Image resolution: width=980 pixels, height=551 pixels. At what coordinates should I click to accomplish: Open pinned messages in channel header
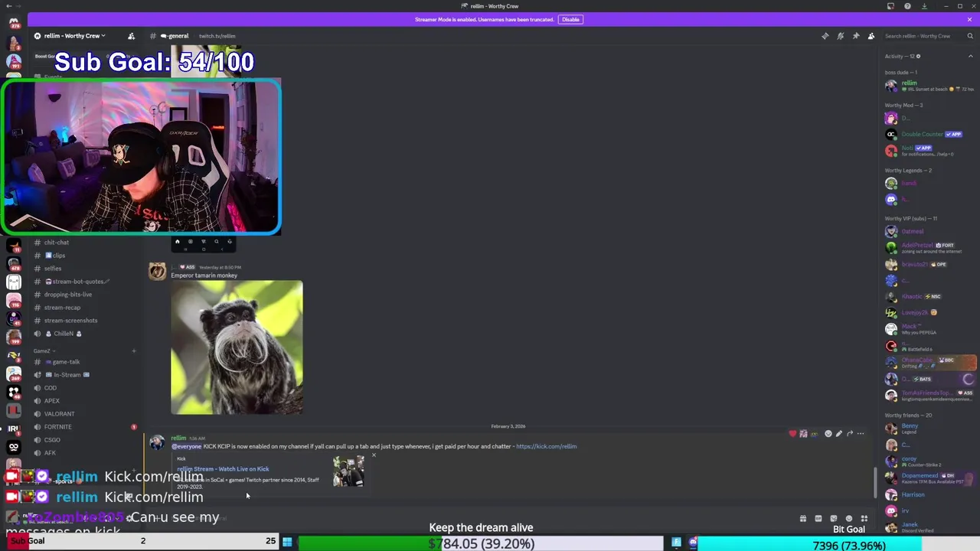855,36
